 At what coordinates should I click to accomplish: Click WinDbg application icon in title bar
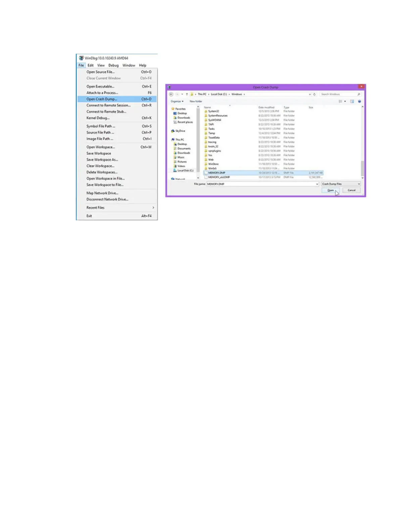(x=81, y=58)
